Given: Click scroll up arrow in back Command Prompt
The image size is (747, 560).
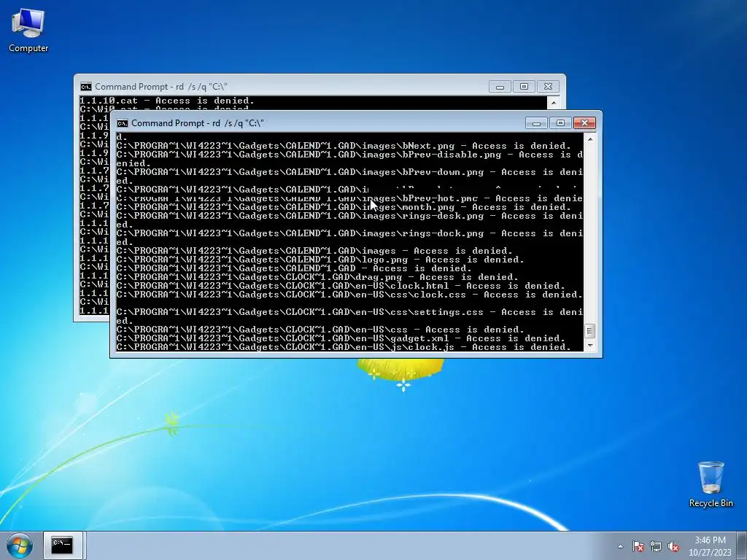Looking at the screenshot, I should pyautogui.click(x=553, y=102).
